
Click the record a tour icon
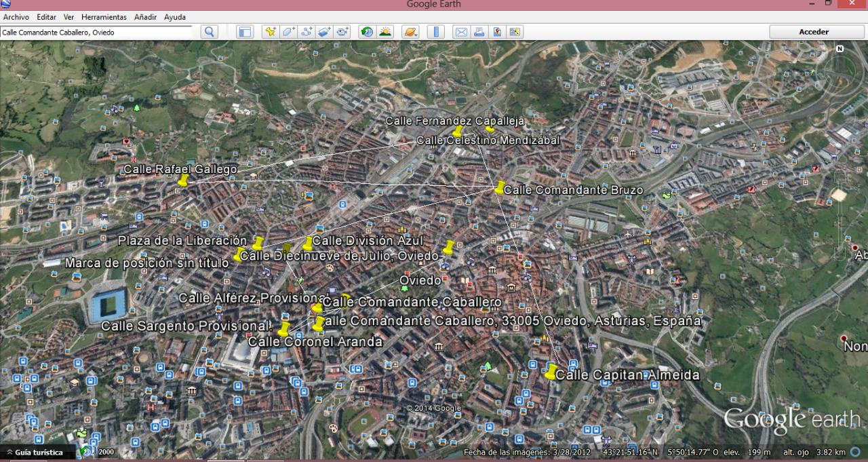click(x=342, y=32)
